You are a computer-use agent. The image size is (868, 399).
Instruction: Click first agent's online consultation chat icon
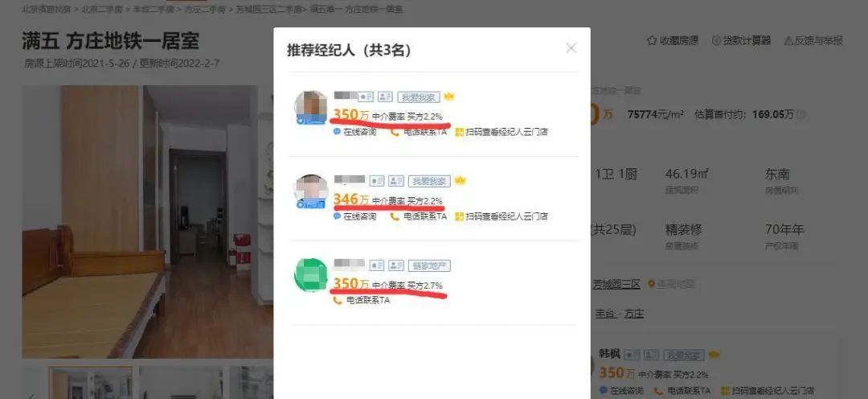coord(337,133)
